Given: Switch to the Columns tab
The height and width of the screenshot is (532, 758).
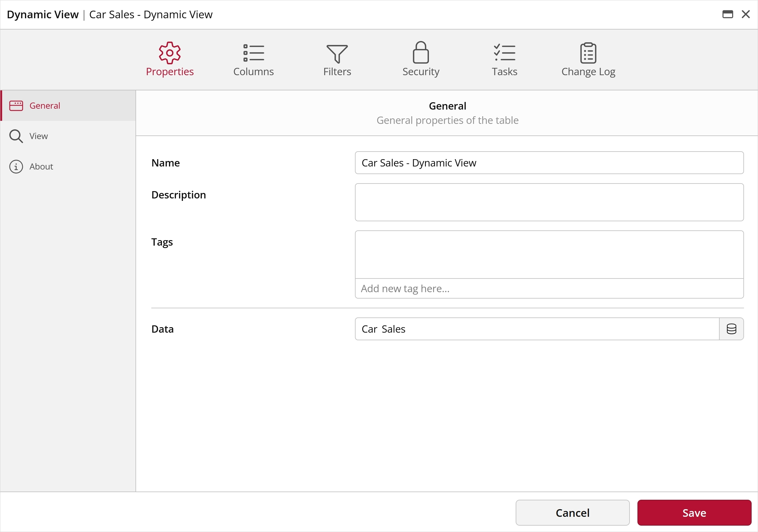Looking at the screenshot, I should pos(254,59).
